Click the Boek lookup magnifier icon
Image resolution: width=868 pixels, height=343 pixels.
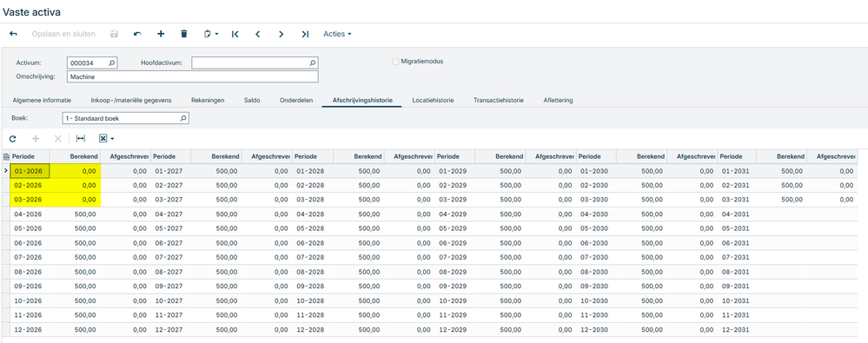pos(183,118)
